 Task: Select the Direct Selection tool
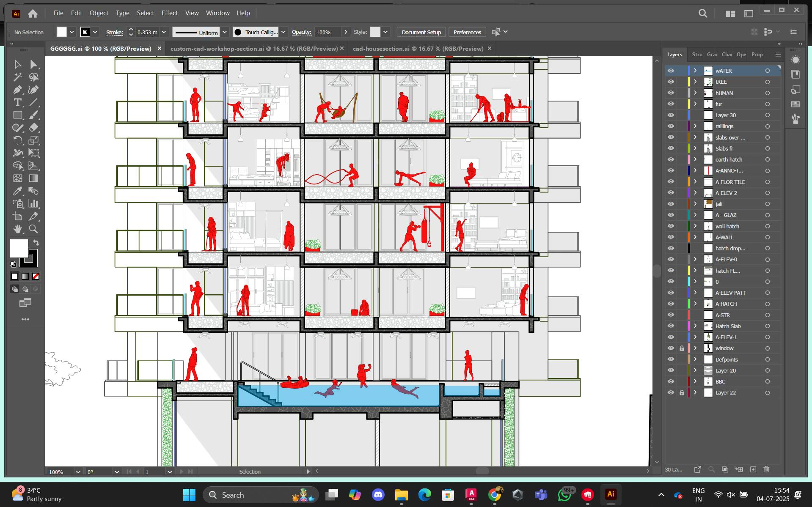33,64
